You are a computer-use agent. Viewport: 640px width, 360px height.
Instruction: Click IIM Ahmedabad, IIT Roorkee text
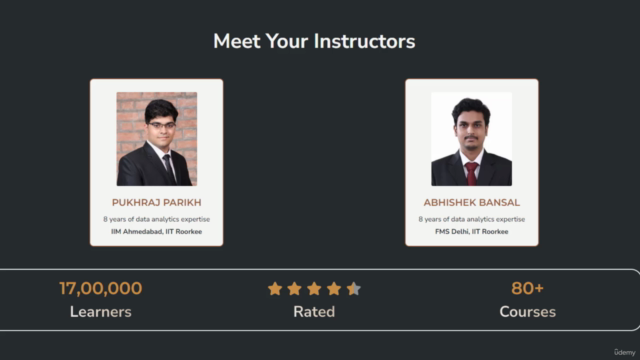pyautogui.click(x=157, y=231)
